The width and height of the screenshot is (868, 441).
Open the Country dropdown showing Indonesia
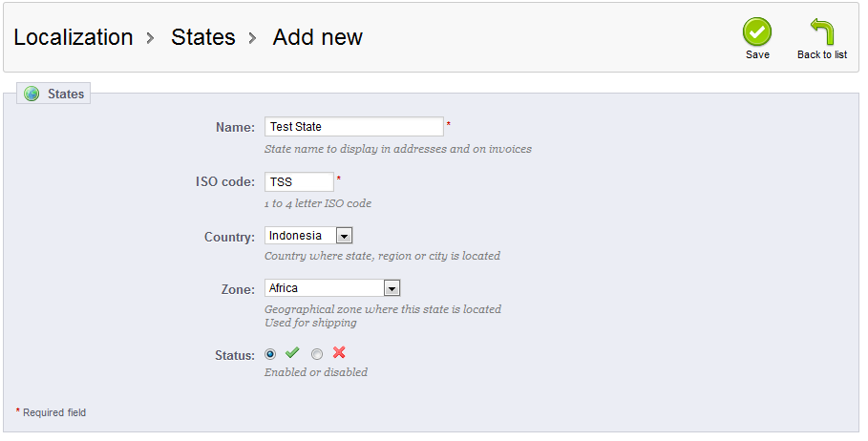[307, 235]
